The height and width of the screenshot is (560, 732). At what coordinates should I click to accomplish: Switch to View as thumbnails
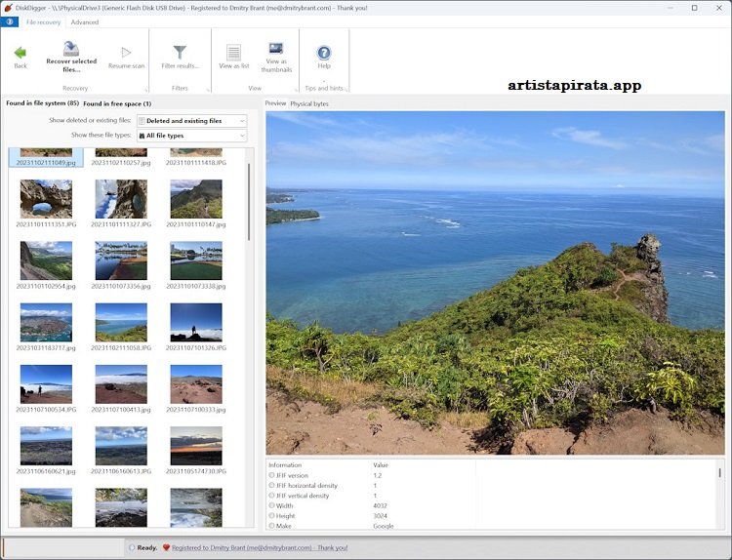(x=276, y=51)
